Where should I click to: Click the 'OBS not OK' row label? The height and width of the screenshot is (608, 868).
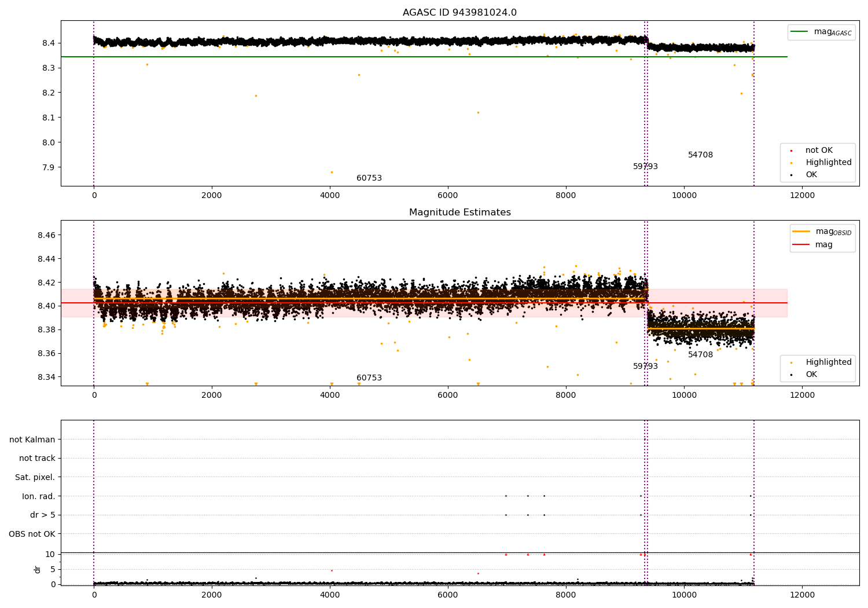32,534
